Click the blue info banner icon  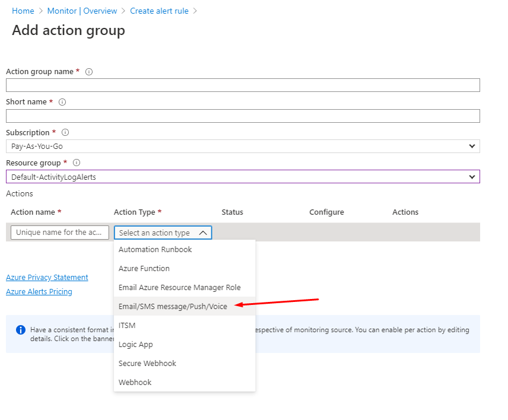(x=21, y=330)
